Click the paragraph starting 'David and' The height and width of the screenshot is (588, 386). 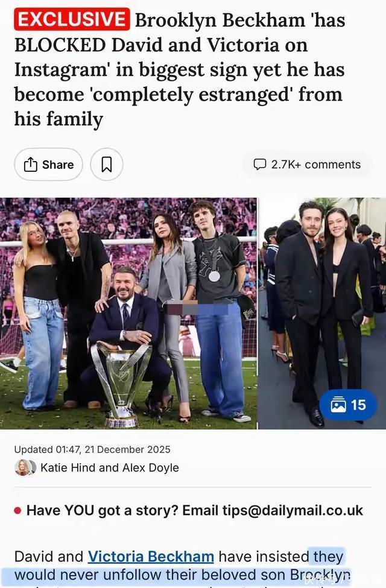[181, 565]
